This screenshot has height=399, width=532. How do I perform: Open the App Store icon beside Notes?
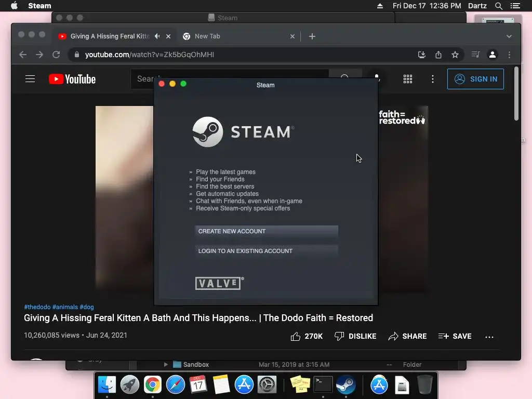(244, 384)
